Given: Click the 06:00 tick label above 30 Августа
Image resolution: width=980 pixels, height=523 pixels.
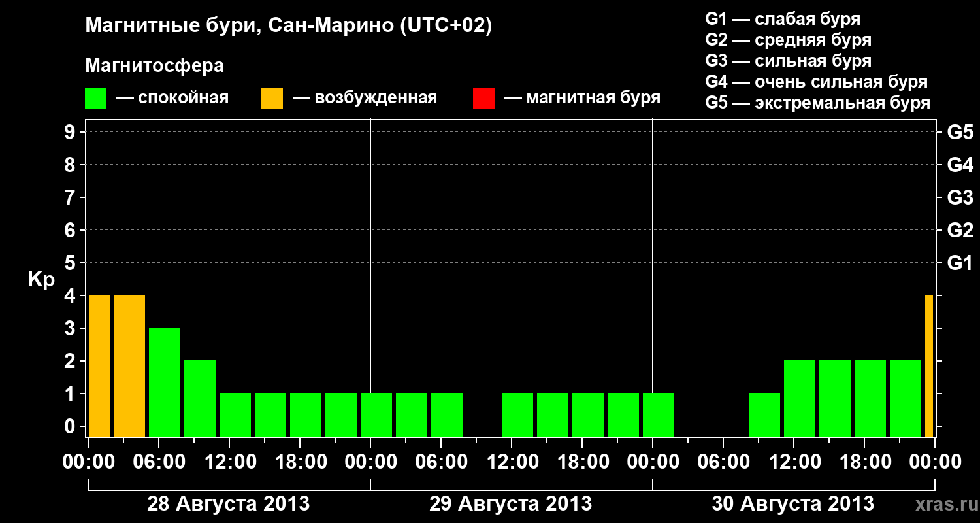Looking at the screenshot, I should coord(723,462).
